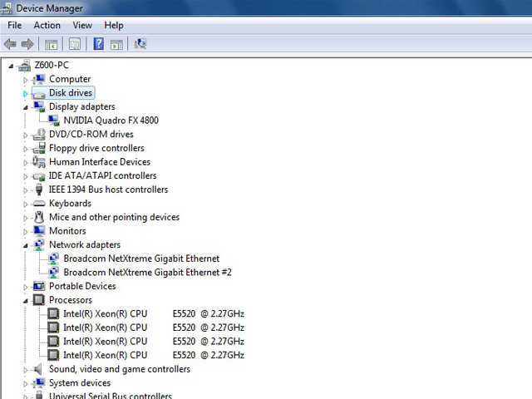Collapse the Display adapters arrow
This screenshot has width=532, height=399.
(26, 108)
